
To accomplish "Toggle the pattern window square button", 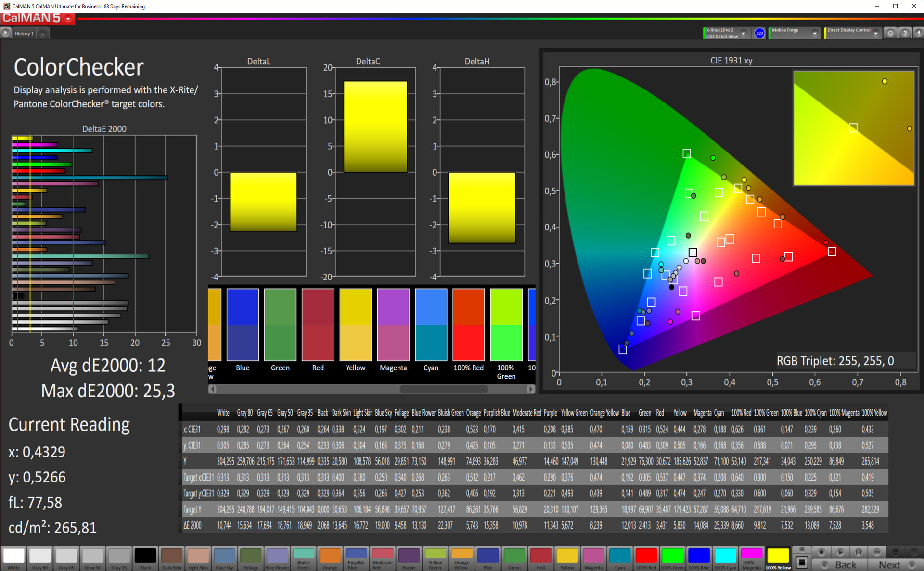I will coord(802,562).
